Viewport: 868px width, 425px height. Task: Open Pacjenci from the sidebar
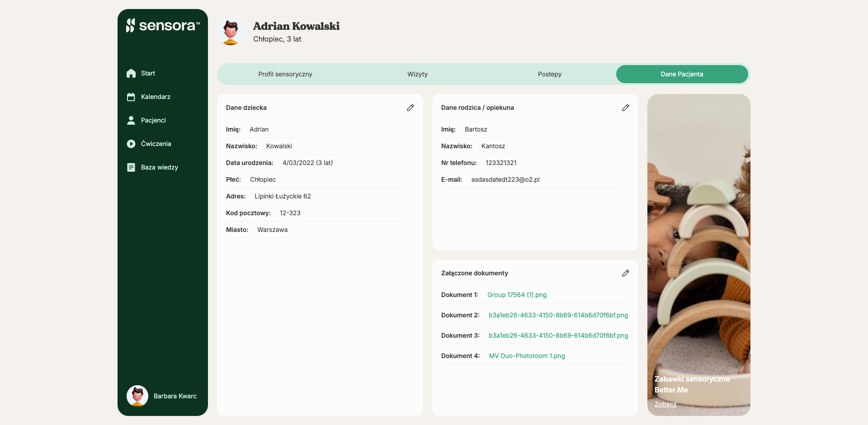(x=153, y=120)
